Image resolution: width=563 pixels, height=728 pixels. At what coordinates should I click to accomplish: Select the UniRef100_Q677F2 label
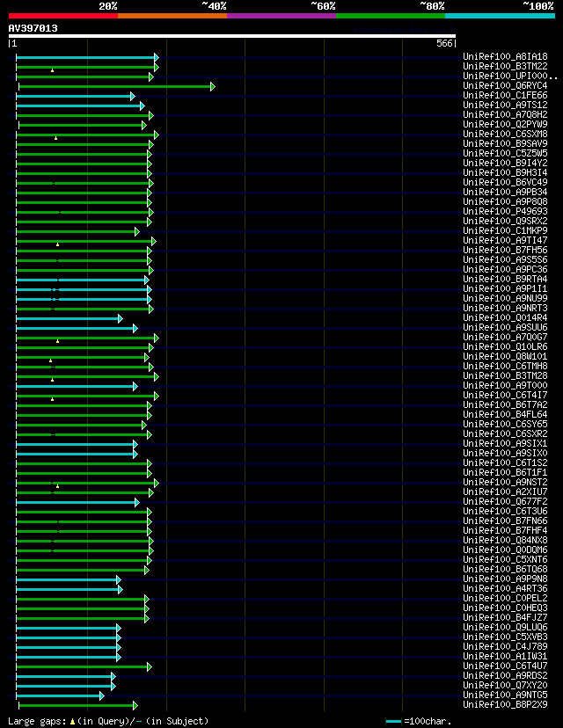pos(505,502)
